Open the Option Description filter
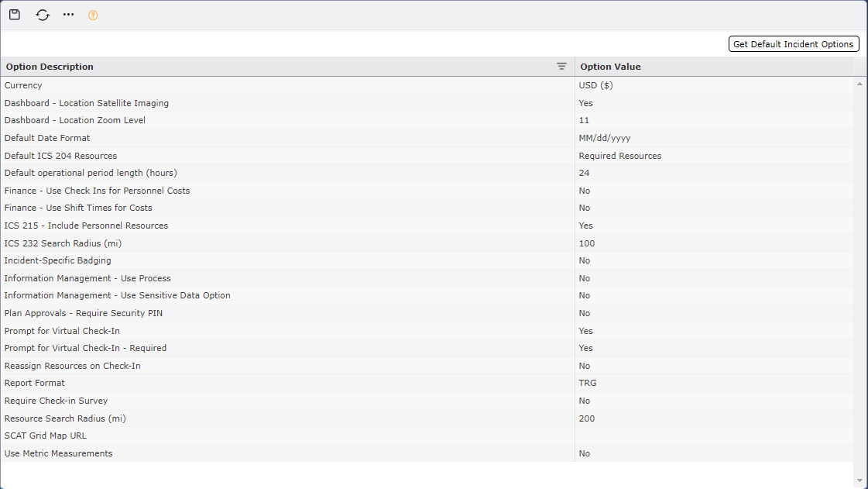Image resolution: width=868 pixels, height=489 pixels. pos(561,66)
